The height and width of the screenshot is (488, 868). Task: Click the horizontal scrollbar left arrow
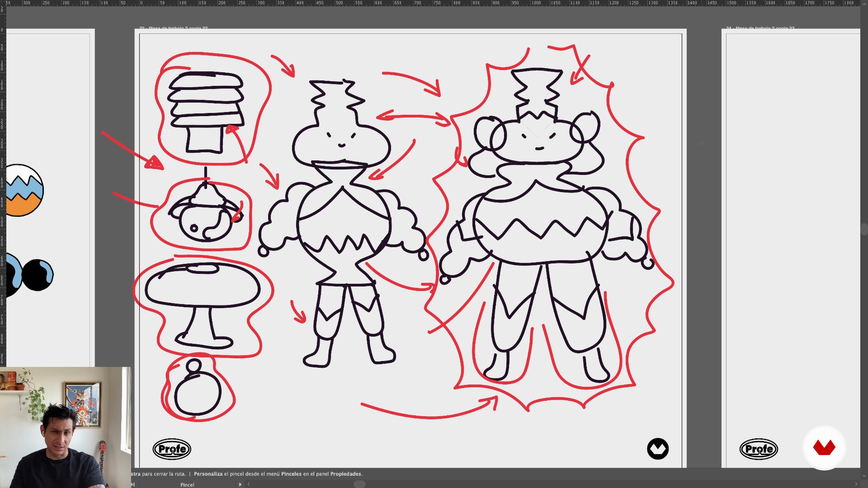(x=249, y=484)
